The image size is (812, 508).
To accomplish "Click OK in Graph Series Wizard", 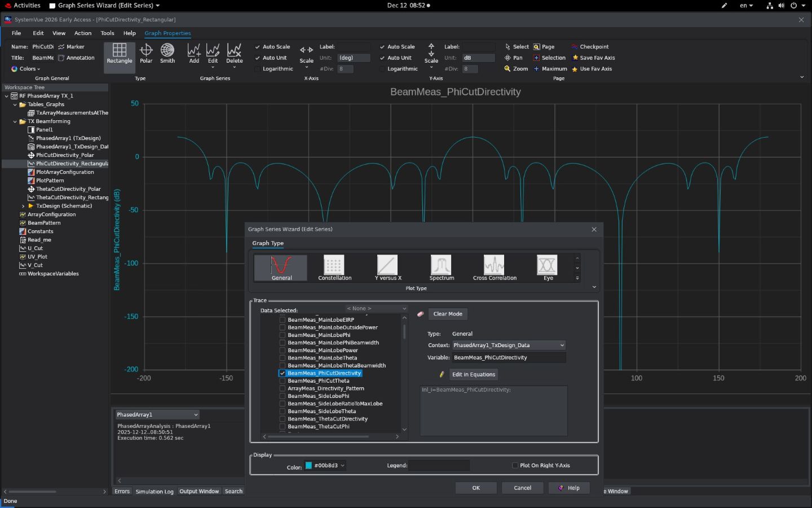I will [x=476, y=488].
